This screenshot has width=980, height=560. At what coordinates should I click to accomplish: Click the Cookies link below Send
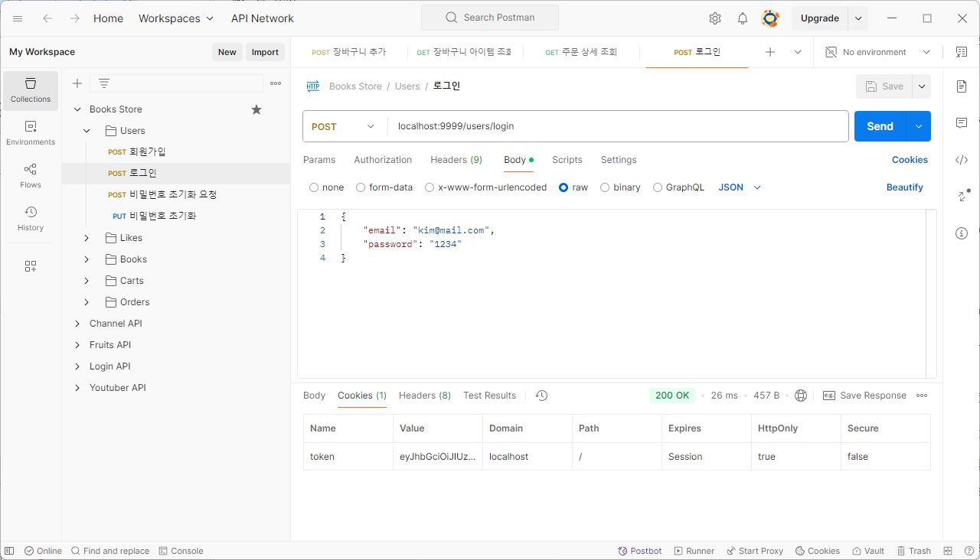pos(910,160)
